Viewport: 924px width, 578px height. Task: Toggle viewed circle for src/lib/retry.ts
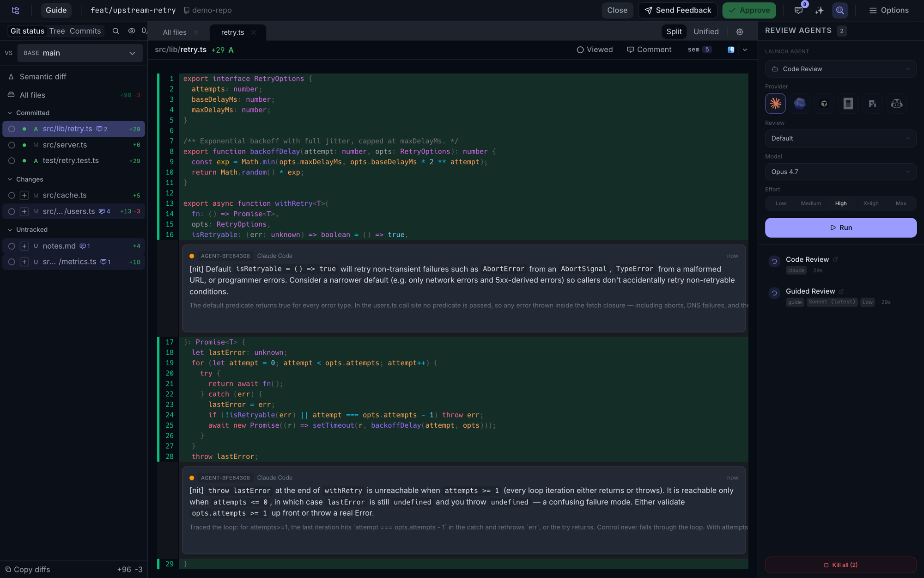click(12, 129)
